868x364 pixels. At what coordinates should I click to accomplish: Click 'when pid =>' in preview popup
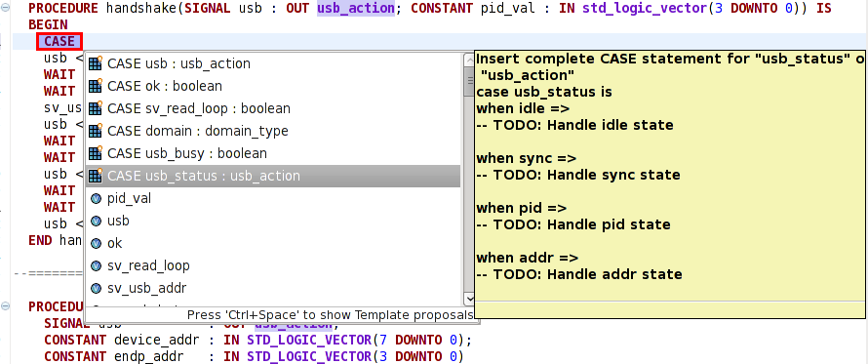522,208
